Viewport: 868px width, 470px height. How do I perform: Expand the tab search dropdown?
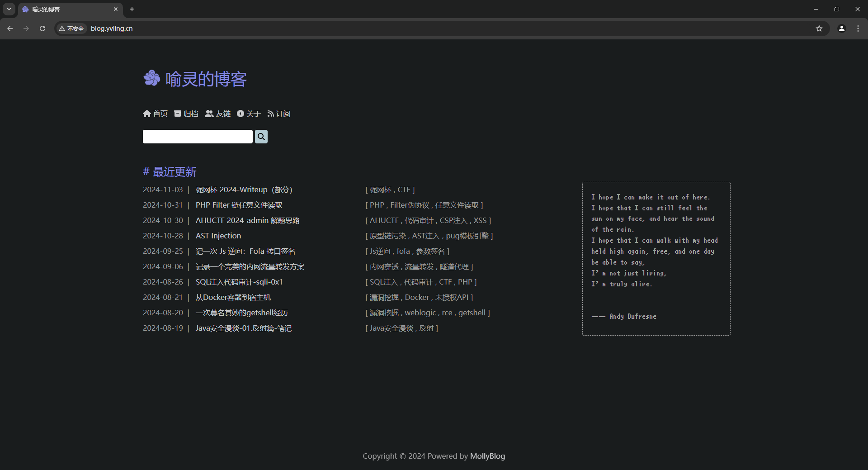(x=9, y=9)
